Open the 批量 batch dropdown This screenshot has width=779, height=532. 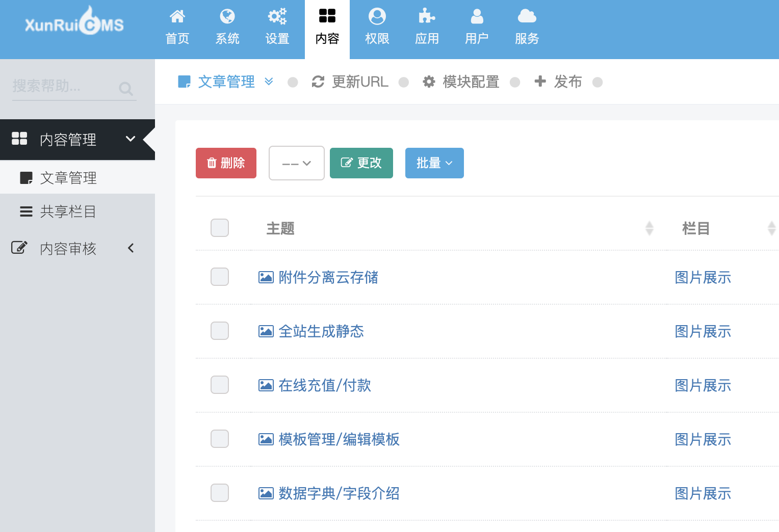434,163
